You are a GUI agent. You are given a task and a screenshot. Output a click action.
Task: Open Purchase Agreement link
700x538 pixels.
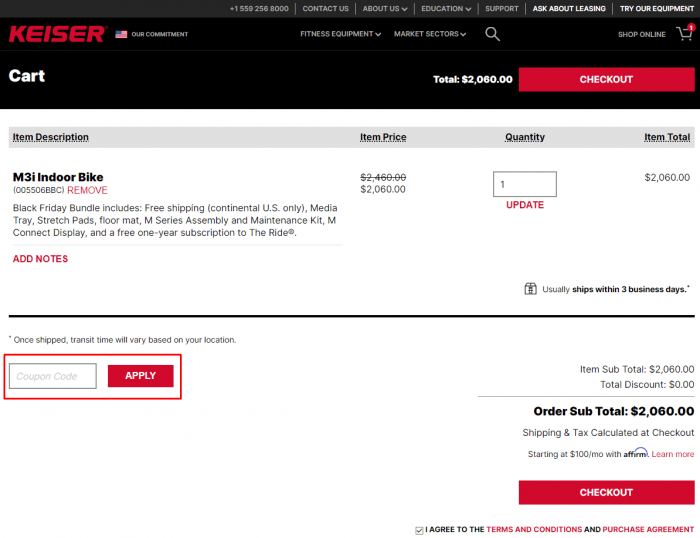(x=648, y=530)
